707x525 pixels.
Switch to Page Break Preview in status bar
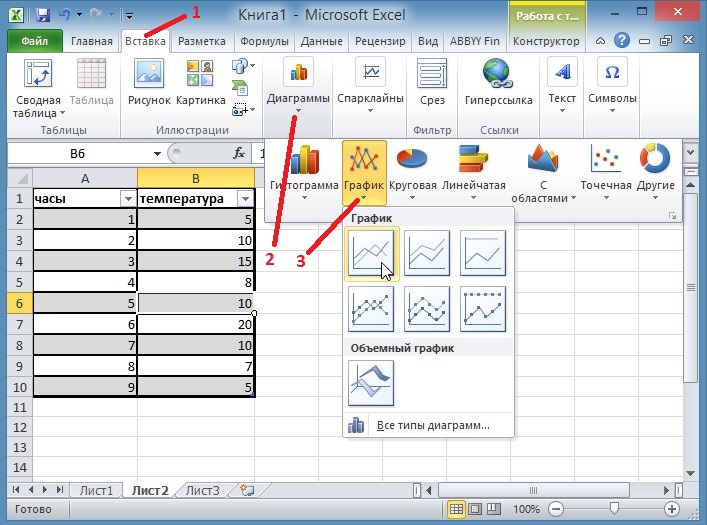pos(494,510)
